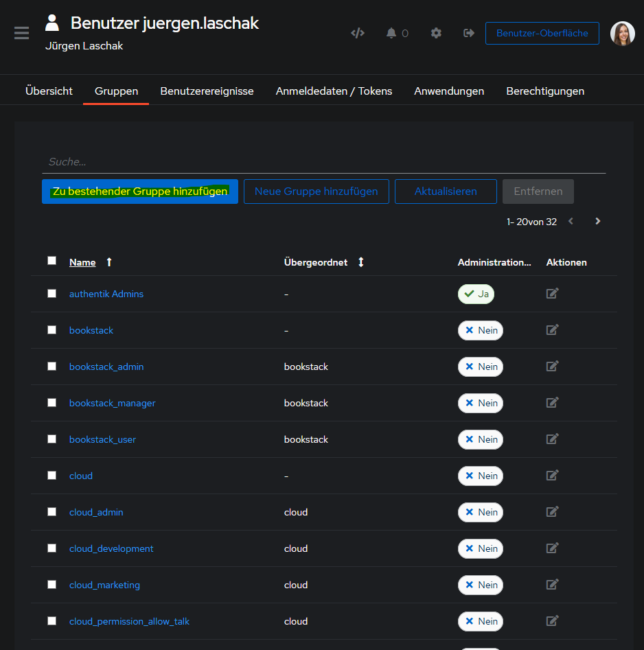Go to next page of groups
This screenshot has height=650, width=644.
(x=597, y=222)
